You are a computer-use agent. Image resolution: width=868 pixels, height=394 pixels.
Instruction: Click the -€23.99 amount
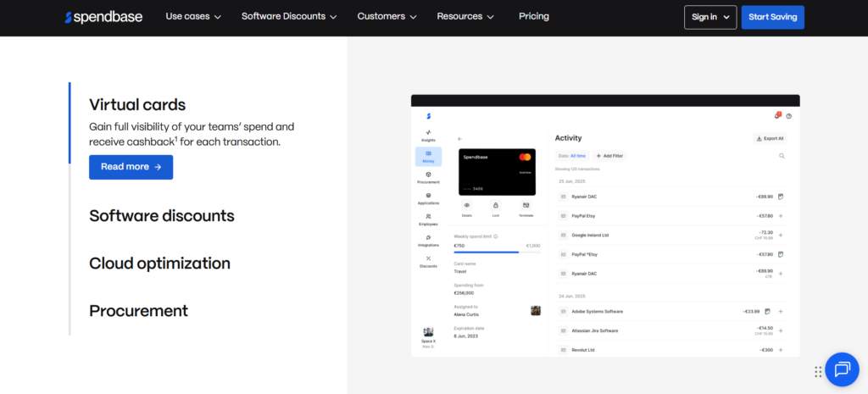753,312
